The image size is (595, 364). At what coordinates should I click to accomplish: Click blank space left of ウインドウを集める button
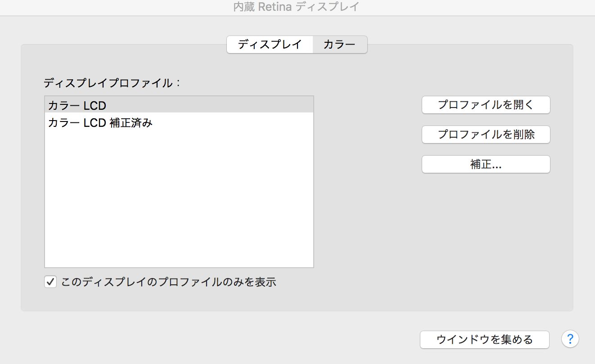click(270, 339)
